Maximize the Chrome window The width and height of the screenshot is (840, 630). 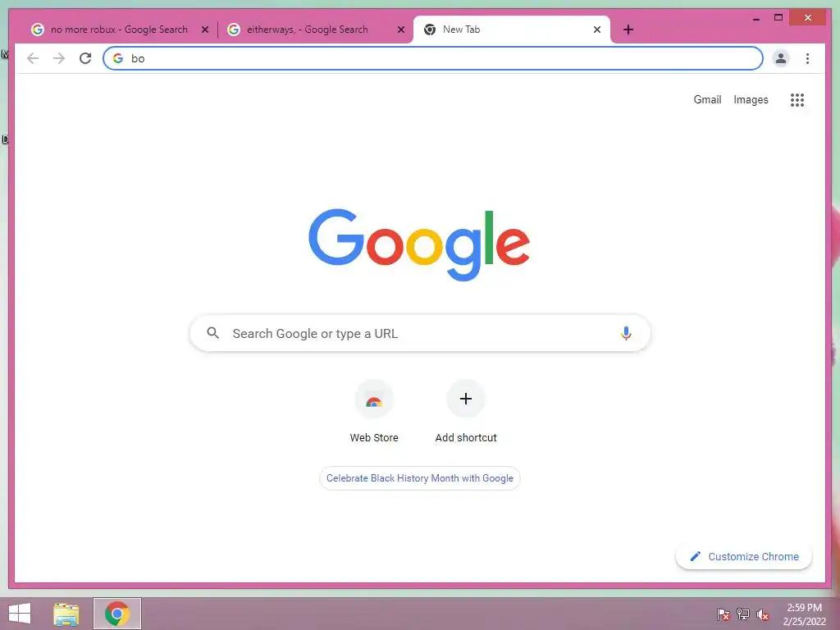778,18
